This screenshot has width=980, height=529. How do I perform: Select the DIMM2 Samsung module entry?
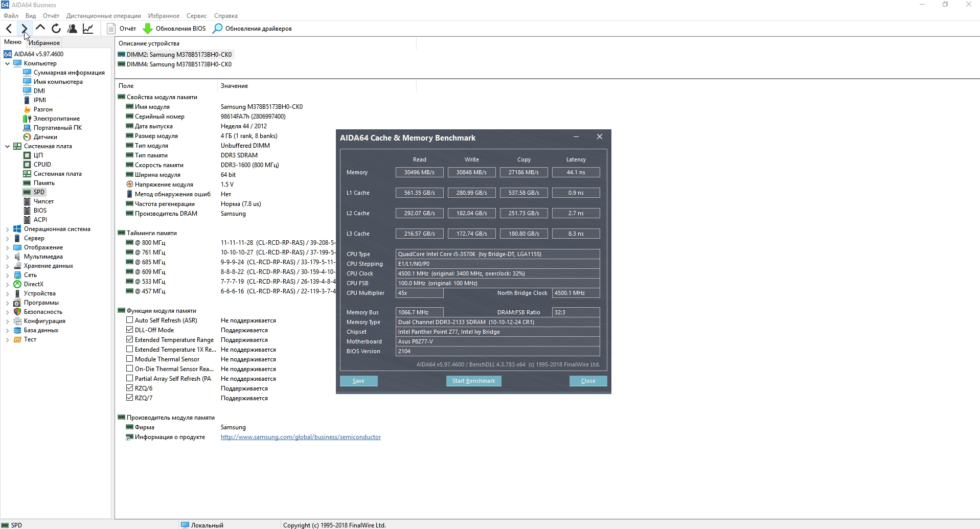click(175, 55)
